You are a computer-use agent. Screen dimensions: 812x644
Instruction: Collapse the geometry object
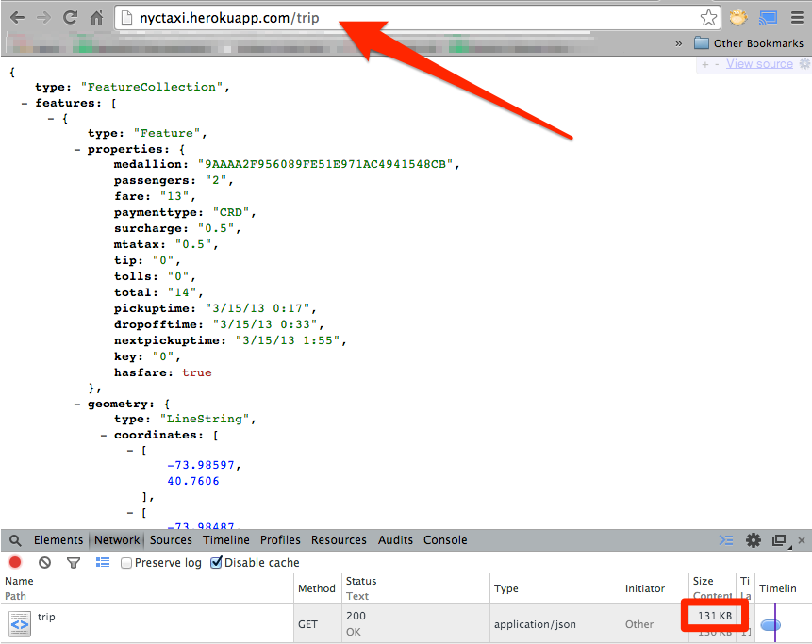77,404
